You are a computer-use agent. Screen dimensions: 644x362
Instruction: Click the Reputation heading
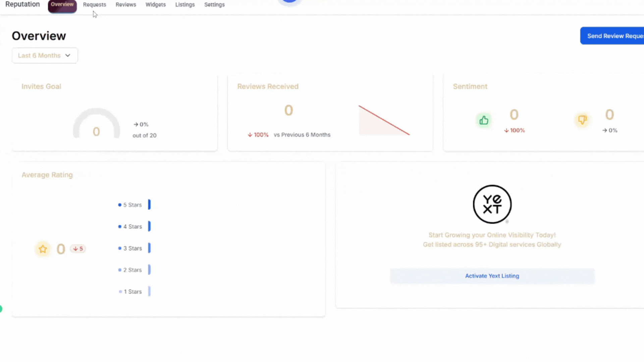(22, 4)
